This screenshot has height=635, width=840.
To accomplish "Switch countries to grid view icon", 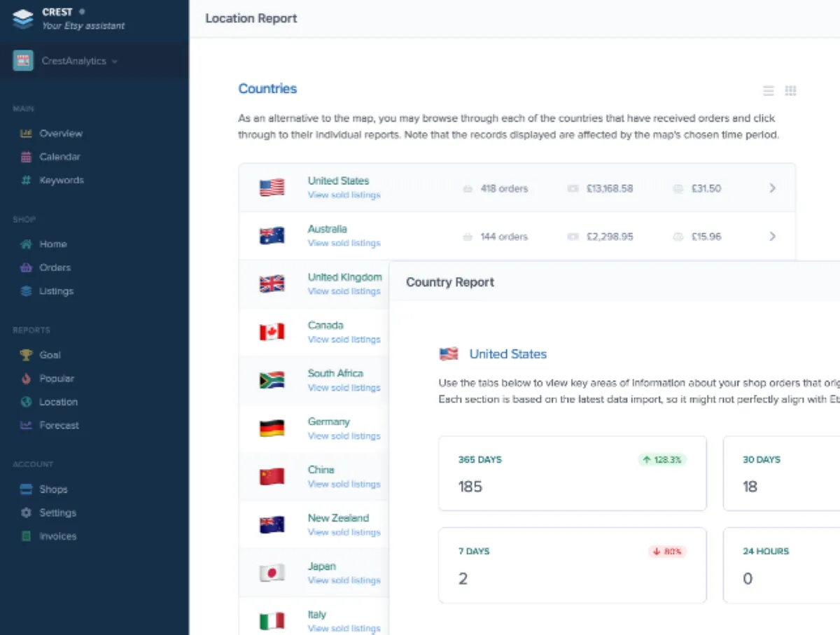I will pyautogui.click(x=791, y=91).
